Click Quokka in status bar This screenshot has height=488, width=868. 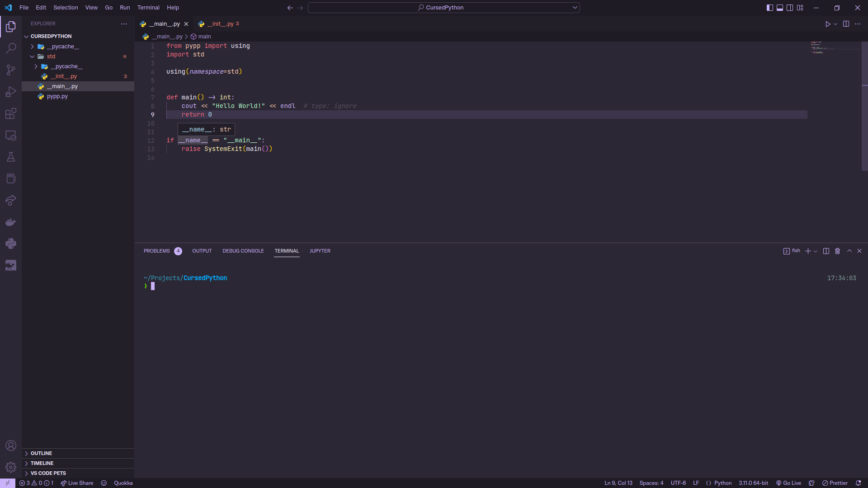(123, 483)
